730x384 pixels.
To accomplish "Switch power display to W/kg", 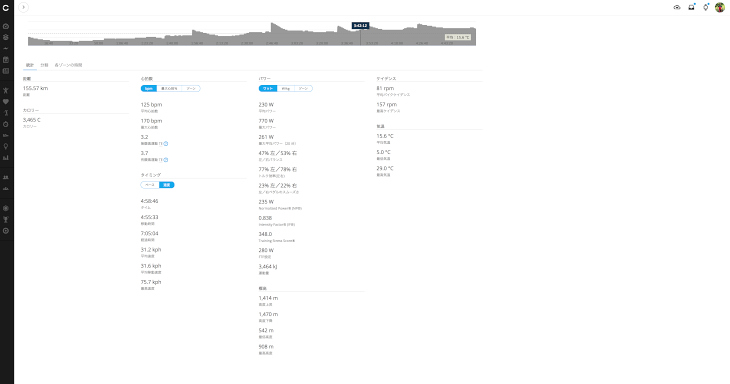I will (x=285, y=88).
